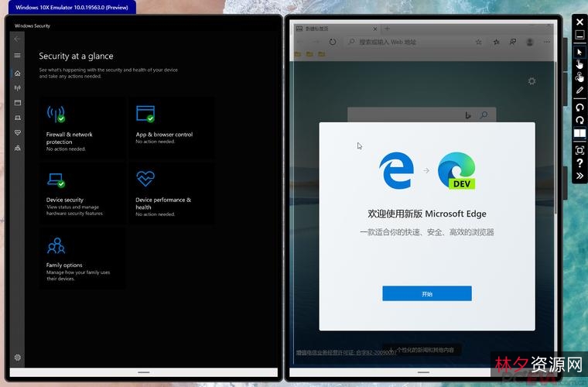Expand the Windows Security hamburger menu
Screen dimensions: 588x387
17,56
